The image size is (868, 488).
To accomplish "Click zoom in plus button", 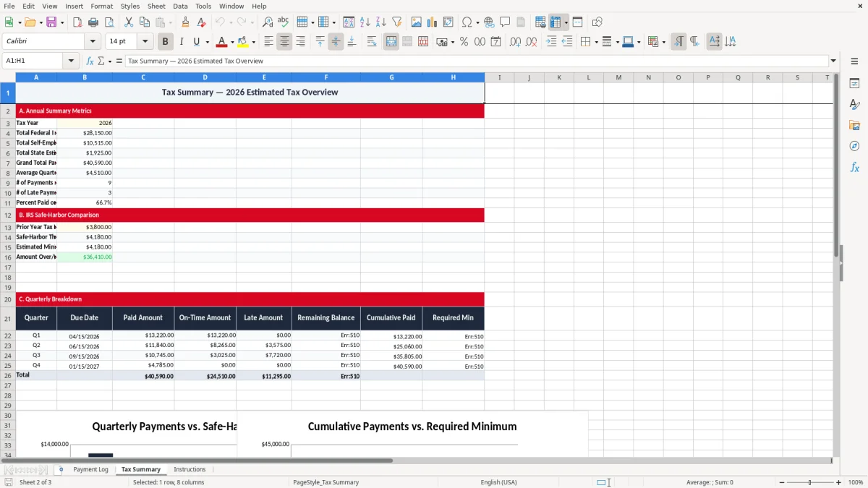I will click(x=839, y=482).
